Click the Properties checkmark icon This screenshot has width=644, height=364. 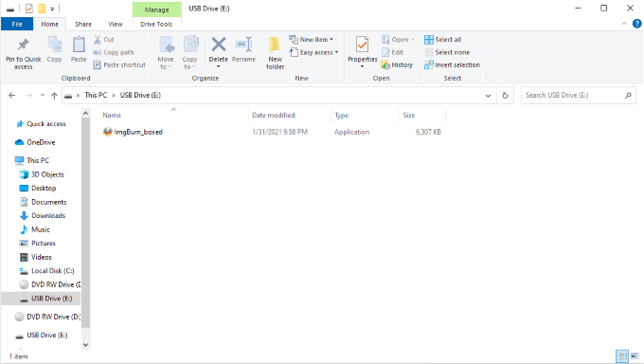(362, 45)
